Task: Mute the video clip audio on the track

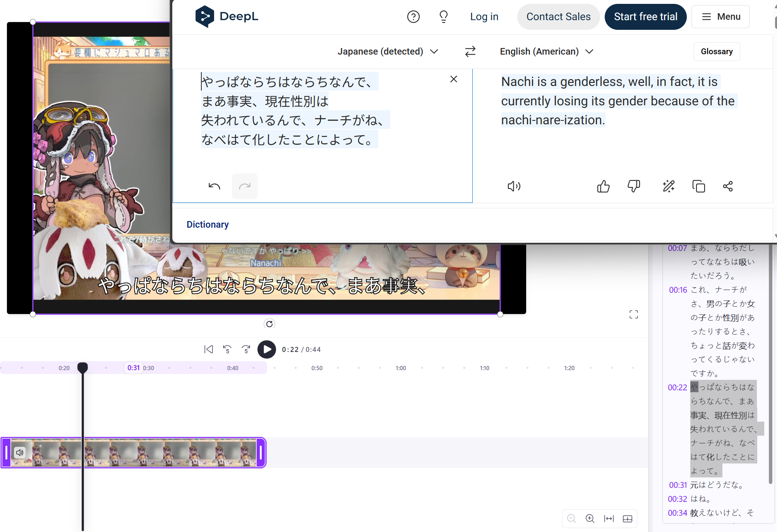Action: tap(20, 452)
